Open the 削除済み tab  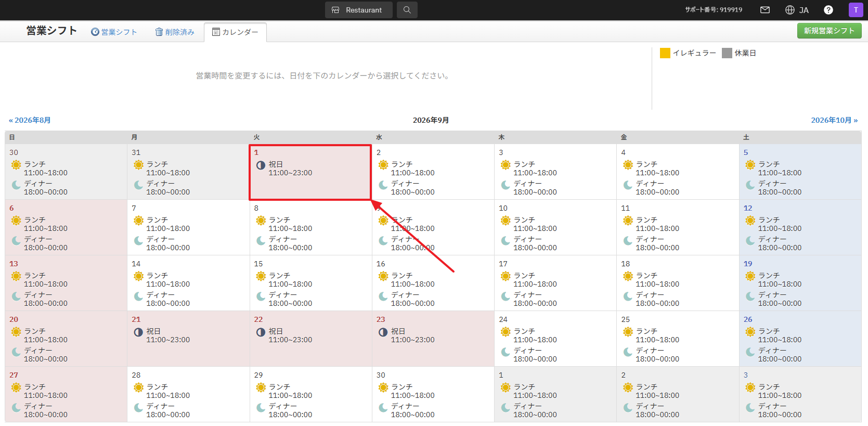coord(175,32)
